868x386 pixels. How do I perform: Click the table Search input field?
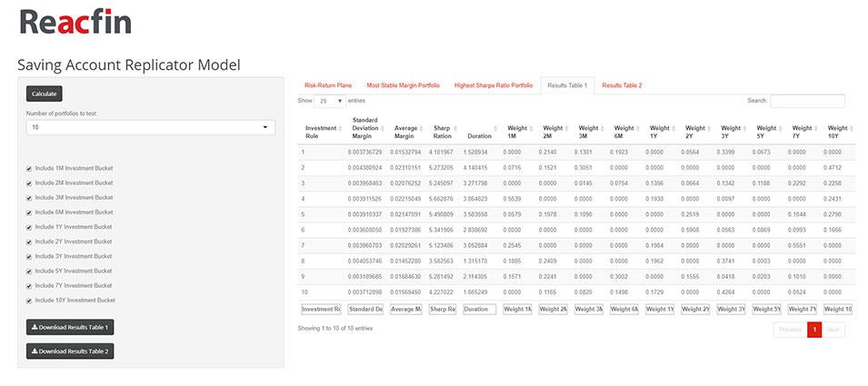coord(807,101)
